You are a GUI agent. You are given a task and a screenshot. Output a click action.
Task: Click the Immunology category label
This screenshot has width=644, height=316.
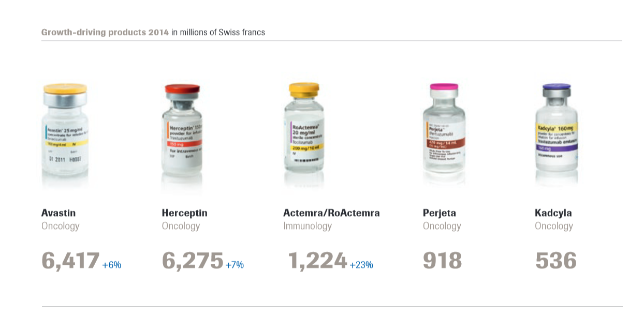[x=308, y=226]
